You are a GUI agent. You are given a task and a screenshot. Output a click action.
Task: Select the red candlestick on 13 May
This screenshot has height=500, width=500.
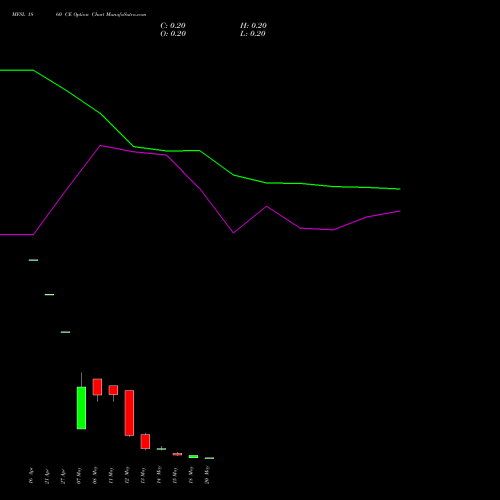[x=145, y=441]
